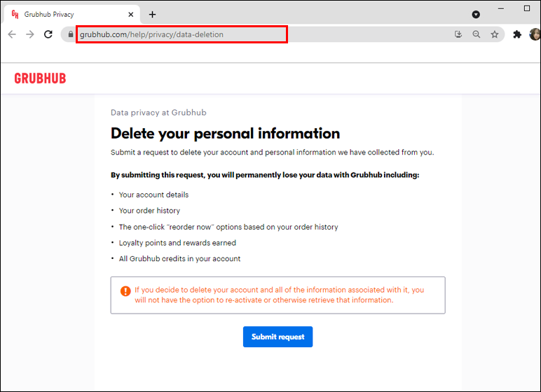Click the 'Your account details' bullet
Image resolution: width=541 pixels, height=392 pixels.
tap(153, 195)
